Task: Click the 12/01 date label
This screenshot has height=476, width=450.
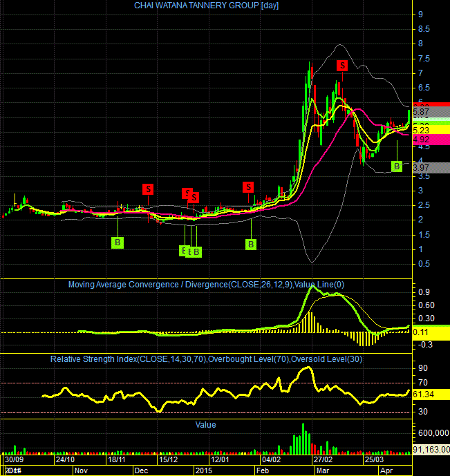Action: tap(220, 459)
